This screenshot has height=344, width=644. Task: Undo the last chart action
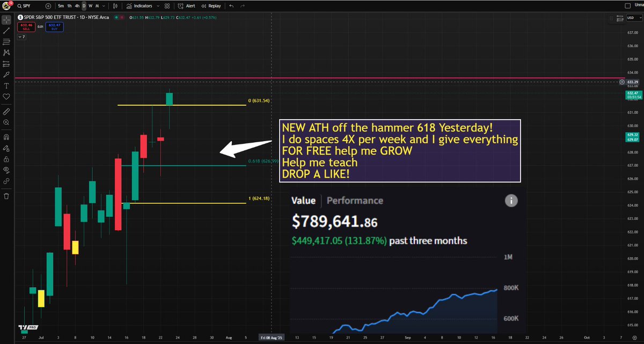231,6
